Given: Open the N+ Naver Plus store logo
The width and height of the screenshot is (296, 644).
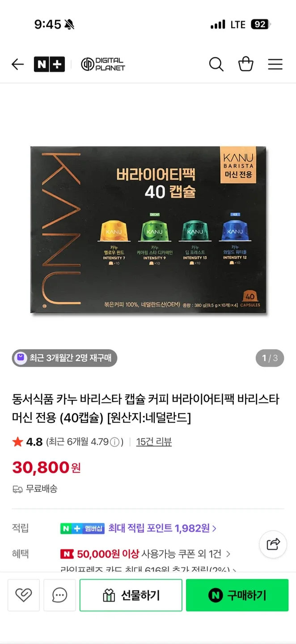Looking at the screenshot, I should click(49, 64).
